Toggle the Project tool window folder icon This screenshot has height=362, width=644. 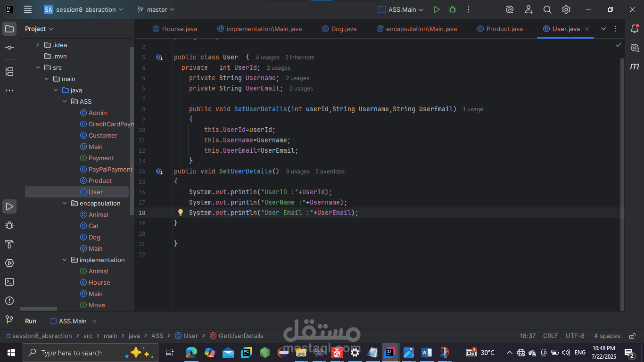coord(9,29)
